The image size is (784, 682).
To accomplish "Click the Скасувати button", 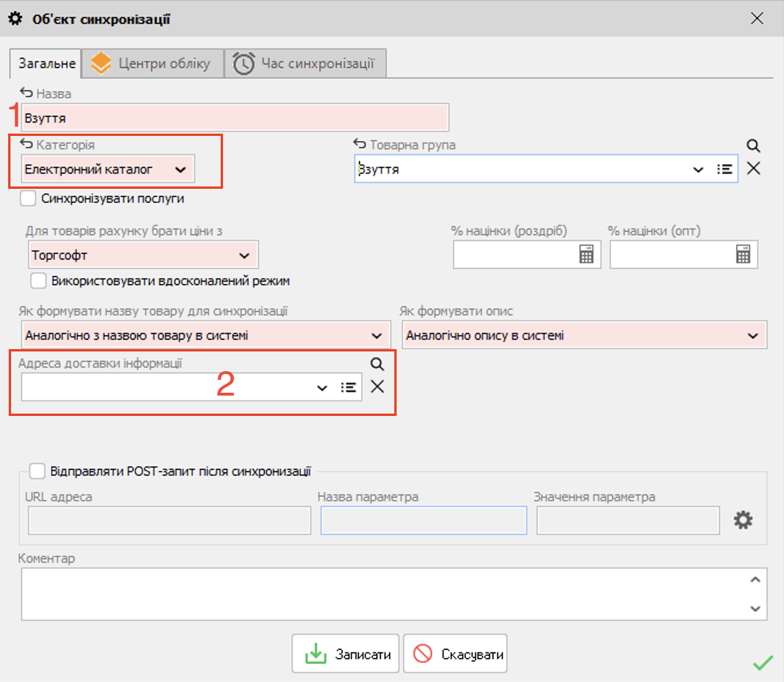I will [455, 654].
